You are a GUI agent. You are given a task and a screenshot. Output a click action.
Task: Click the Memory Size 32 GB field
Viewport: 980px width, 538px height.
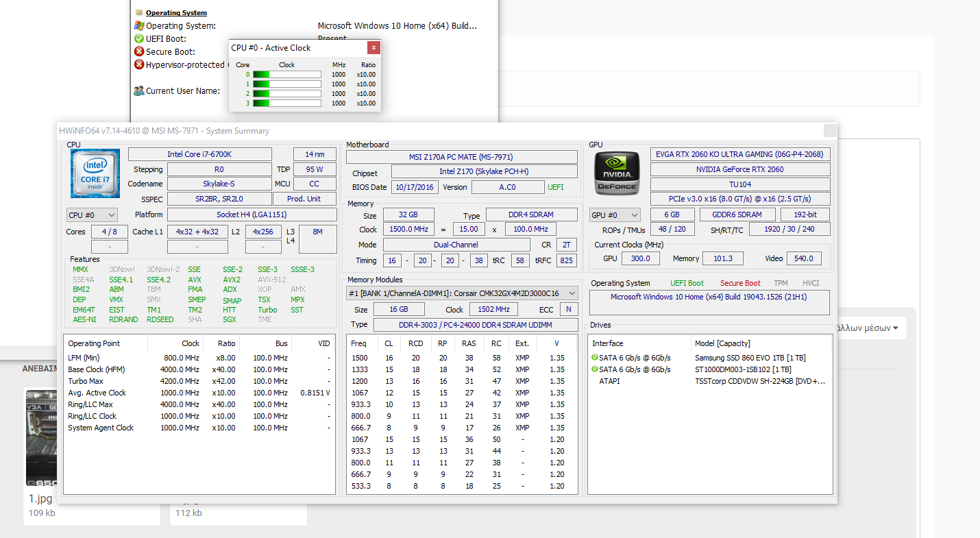click(408, 215)
